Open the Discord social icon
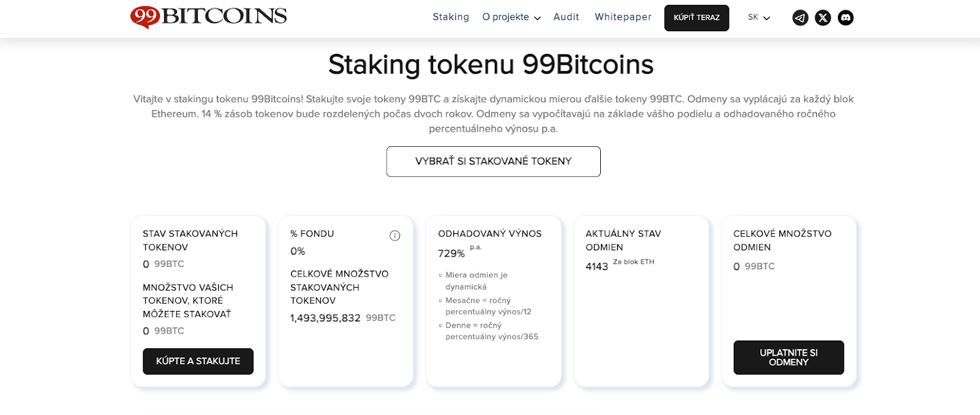This screenshot has width=980, height=415. (x=845, y=18)
